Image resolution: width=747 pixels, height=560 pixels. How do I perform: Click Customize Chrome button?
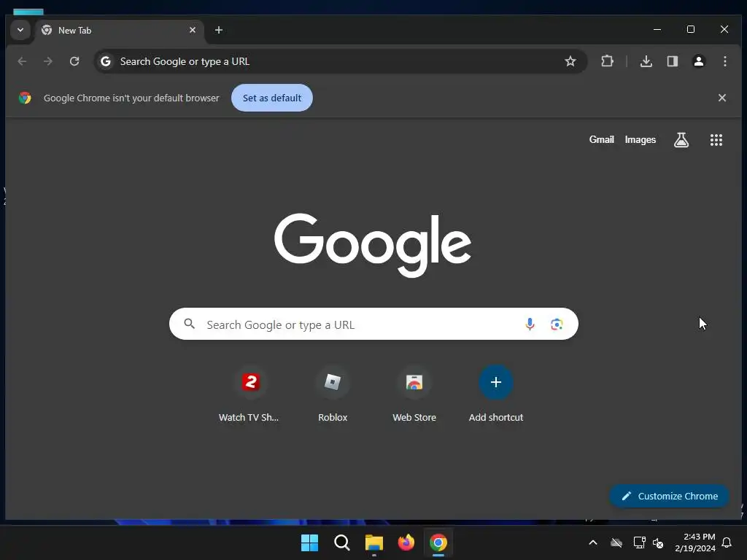click(669, 496)
